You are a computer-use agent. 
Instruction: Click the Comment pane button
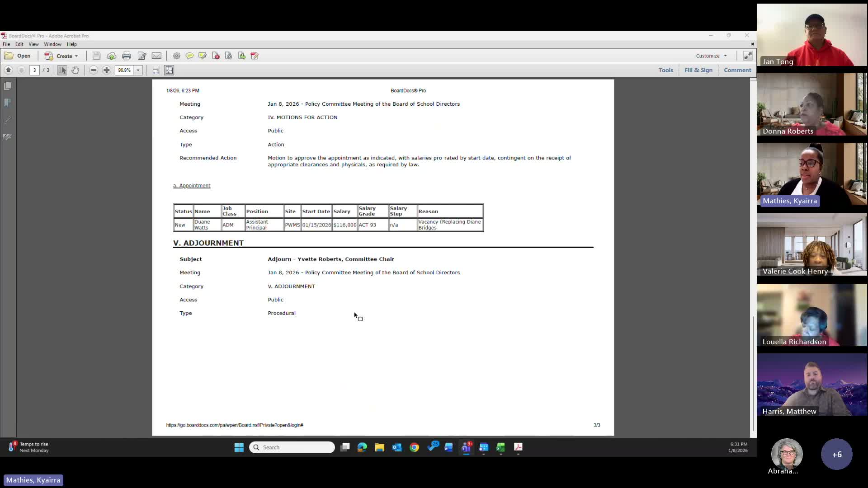click(737, 70)
